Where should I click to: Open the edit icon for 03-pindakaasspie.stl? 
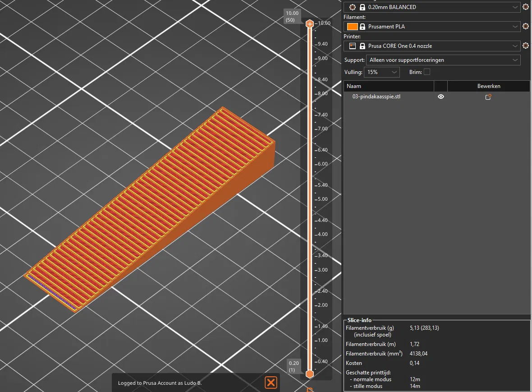(488, 97)
